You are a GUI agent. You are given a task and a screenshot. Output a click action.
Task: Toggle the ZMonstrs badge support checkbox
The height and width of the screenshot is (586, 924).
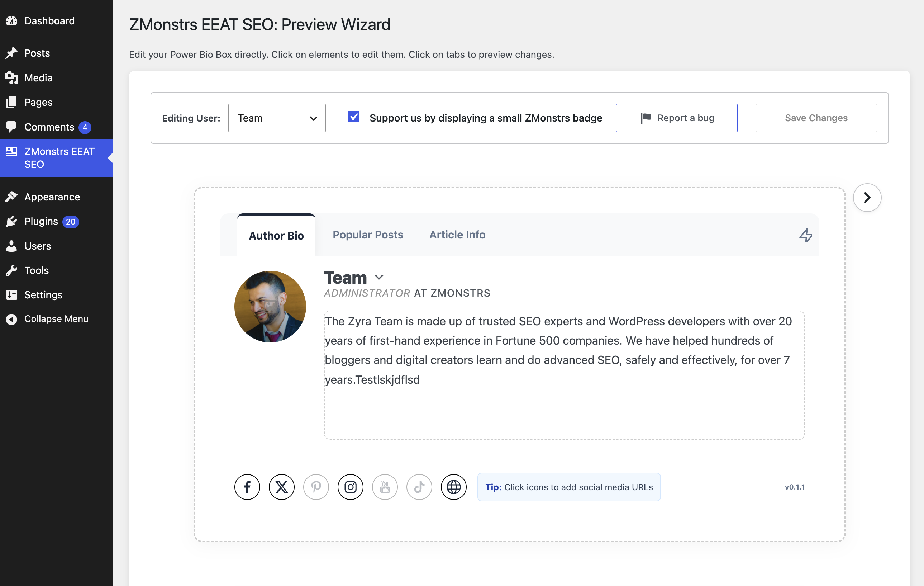[x=354, y=117]
